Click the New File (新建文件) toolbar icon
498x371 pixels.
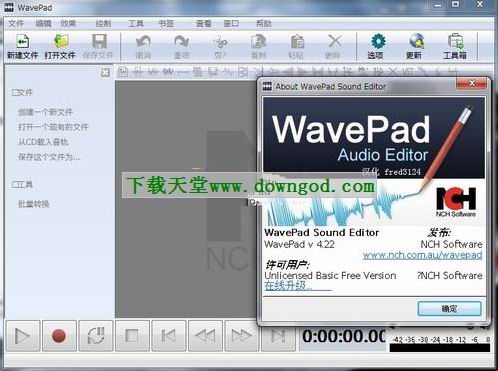[x=22, y=46]
